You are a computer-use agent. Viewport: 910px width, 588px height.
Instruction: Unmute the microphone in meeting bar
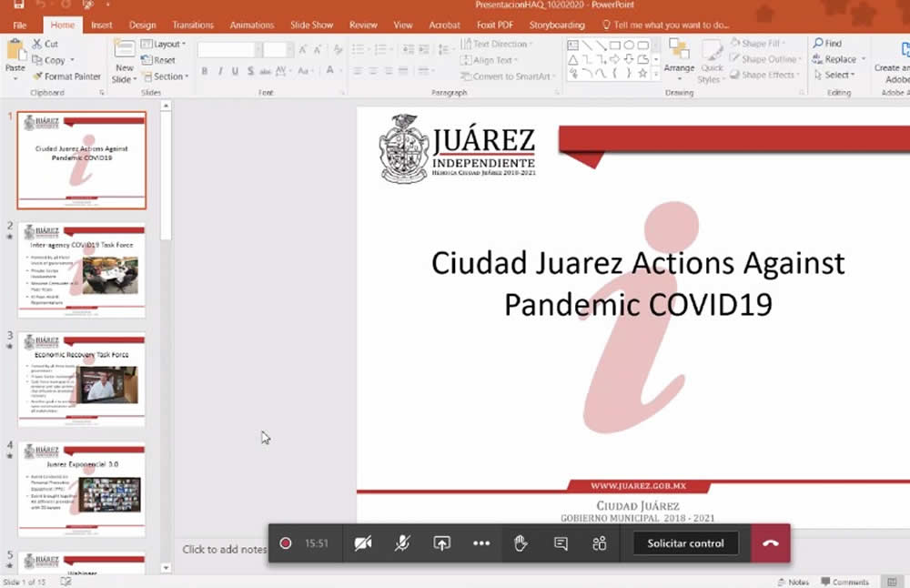[x=402, y=543]
